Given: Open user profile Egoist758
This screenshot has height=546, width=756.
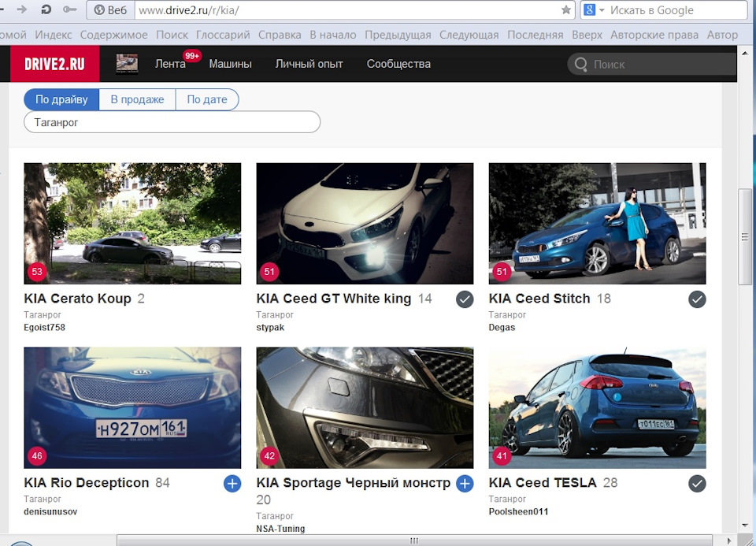Looking at the screenshot, I should point(44,328).
